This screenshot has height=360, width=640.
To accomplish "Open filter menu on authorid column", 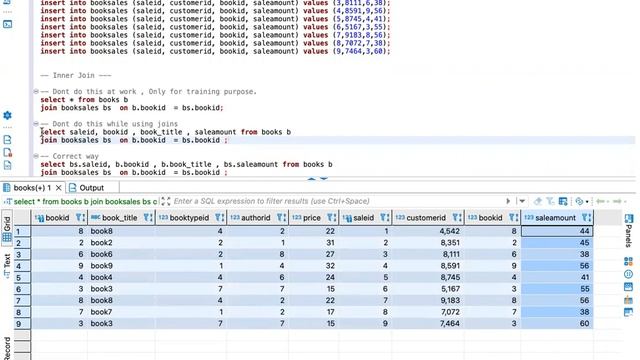I will [281, 218].
